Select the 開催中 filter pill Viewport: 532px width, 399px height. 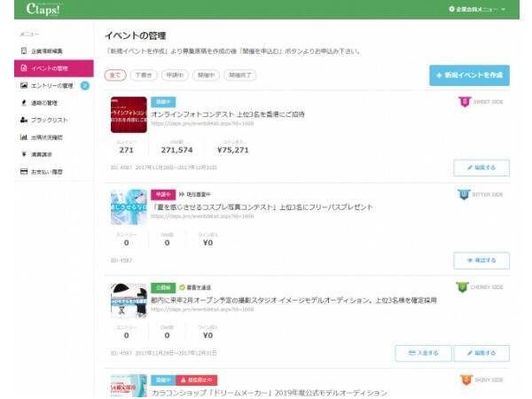(206, 75)
